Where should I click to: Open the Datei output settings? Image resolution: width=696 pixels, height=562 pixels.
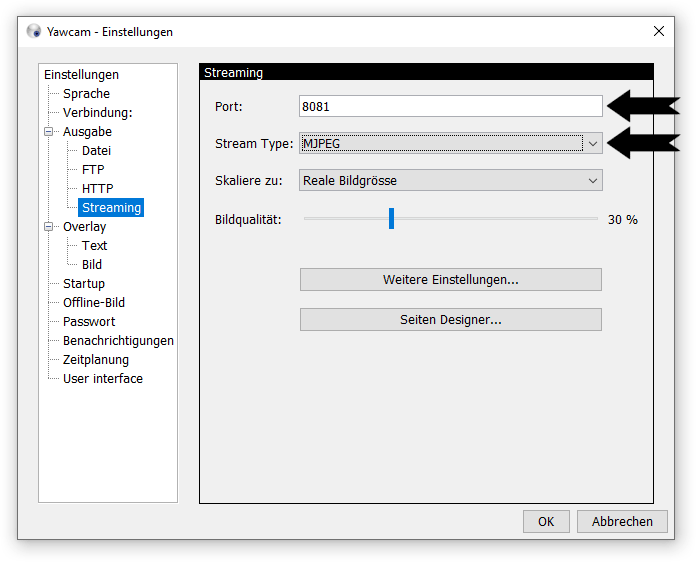coord(96,151)
